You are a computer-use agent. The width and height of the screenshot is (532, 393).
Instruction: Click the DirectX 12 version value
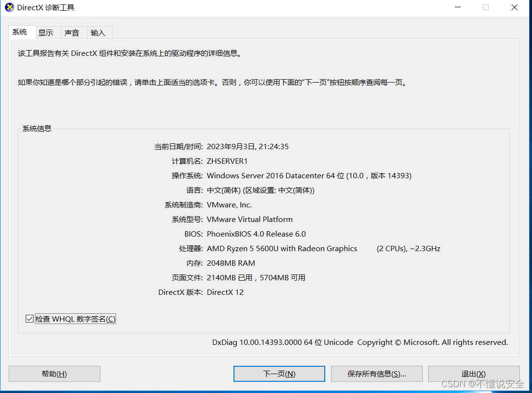coord(225,292)
